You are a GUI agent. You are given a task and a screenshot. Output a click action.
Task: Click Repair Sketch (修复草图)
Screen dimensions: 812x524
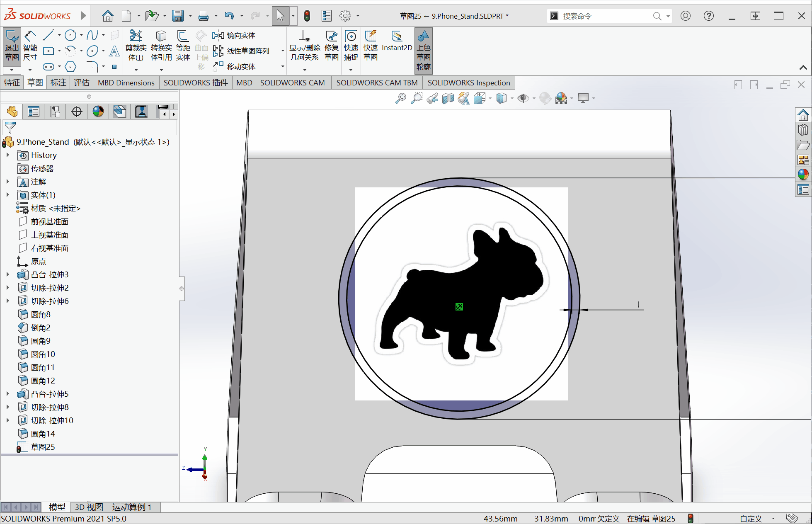pos(332,46)
